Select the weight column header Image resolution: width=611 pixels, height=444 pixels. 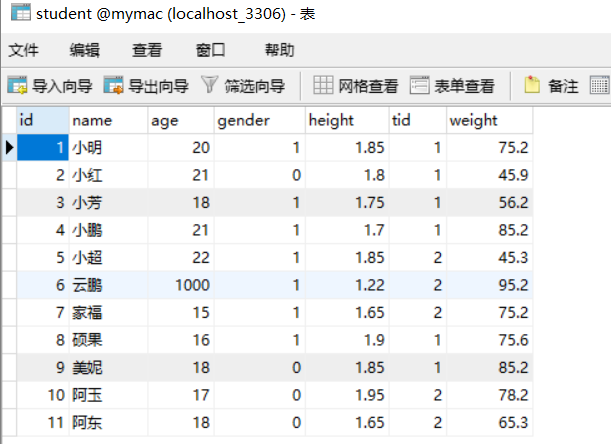coord(489,120)
